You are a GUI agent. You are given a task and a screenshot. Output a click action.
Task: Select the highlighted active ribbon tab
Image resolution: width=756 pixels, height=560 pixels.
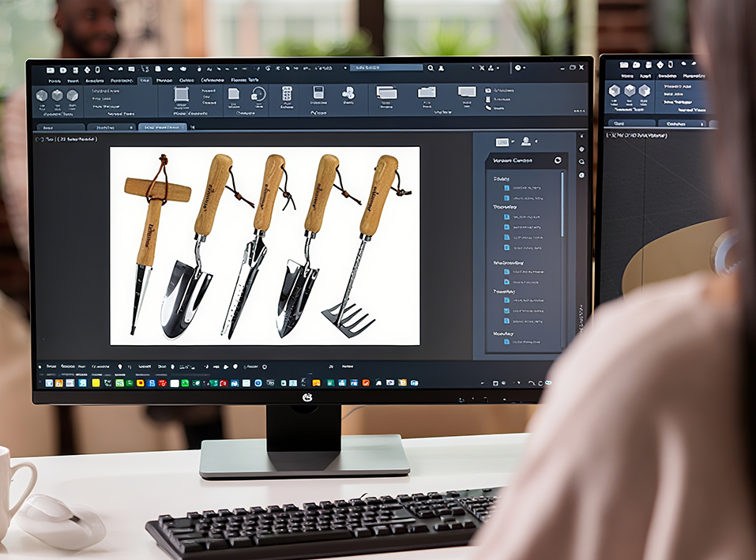pos(145,81)
